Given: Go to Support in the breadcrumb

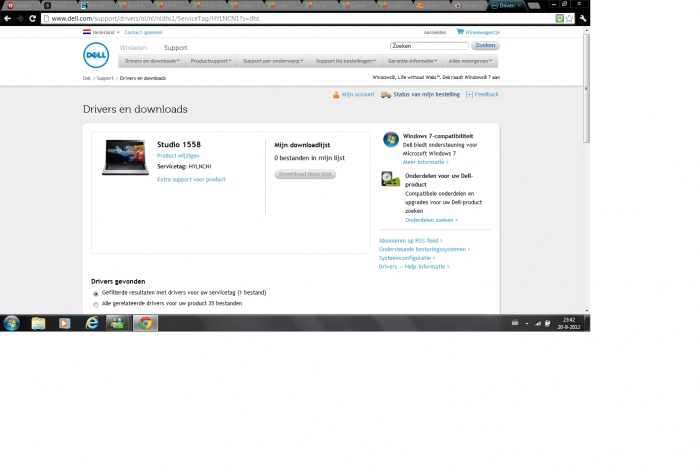Looking at the screenshot, I should [x=105, y=78].
